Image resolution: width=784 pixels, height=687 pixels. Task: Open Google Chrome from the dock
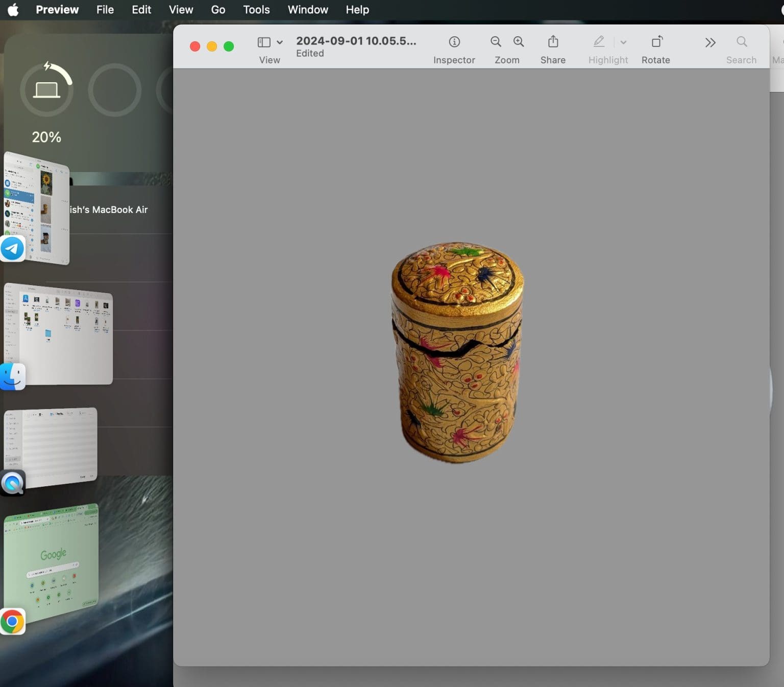pos(12,621)
